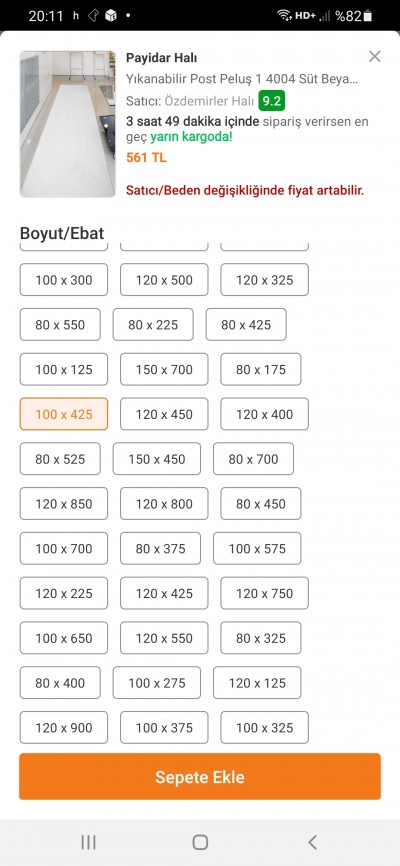Deselect the highlighted 100 x 425 size
The width and height of the screenshot is (400, 866).
64,414
